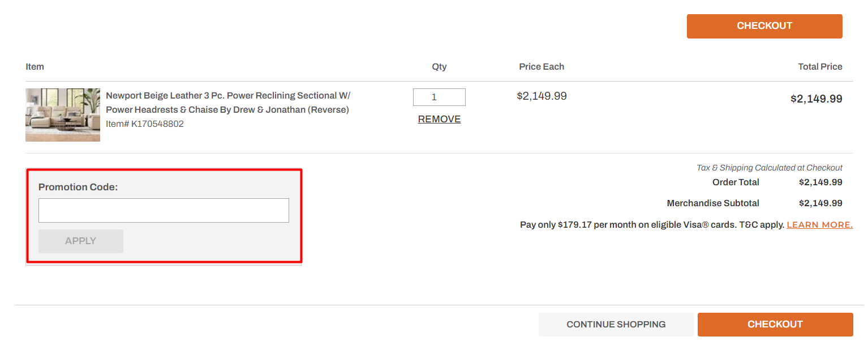The image size is (868, 345).
Task: Open the Newport Beige Leather sectional title
Action: 228,103
